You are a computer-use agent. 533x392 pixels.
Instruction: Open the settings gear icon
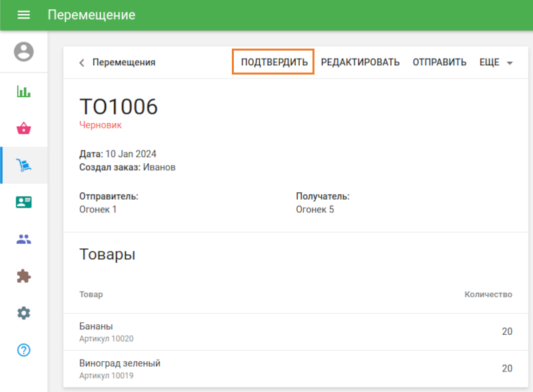[24, 313]
